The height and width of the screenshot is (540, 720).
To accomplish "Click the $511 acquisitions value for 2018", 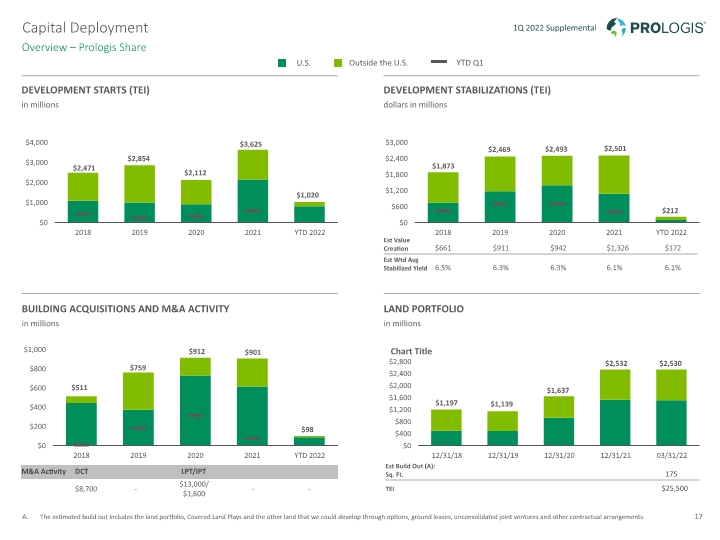I will click(x=79, y=388).
